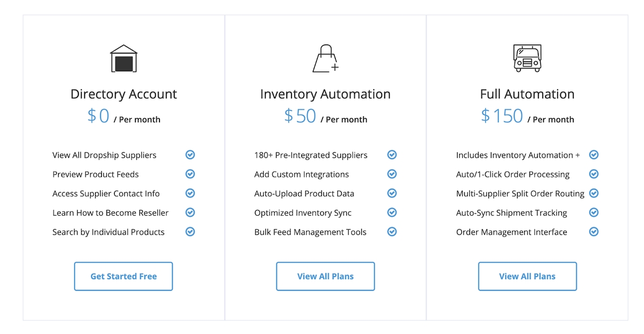
Task: Click checkmark icon next to Add Custom Integrations
Action: coord(392,174)
